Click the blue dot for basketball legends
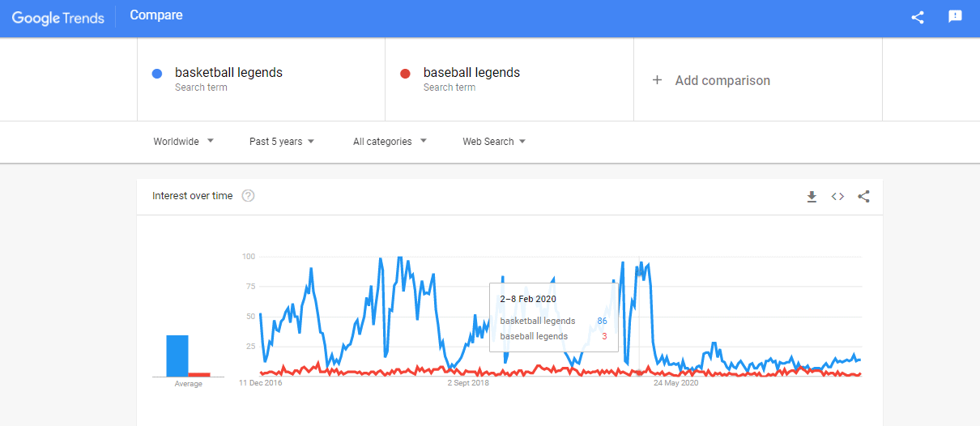980x426 pixels. (157, 75)
